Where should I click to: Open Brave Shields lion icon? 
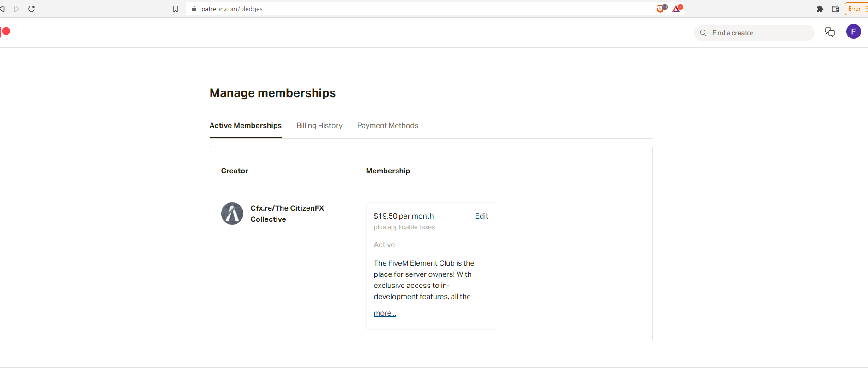coord(662,8)
